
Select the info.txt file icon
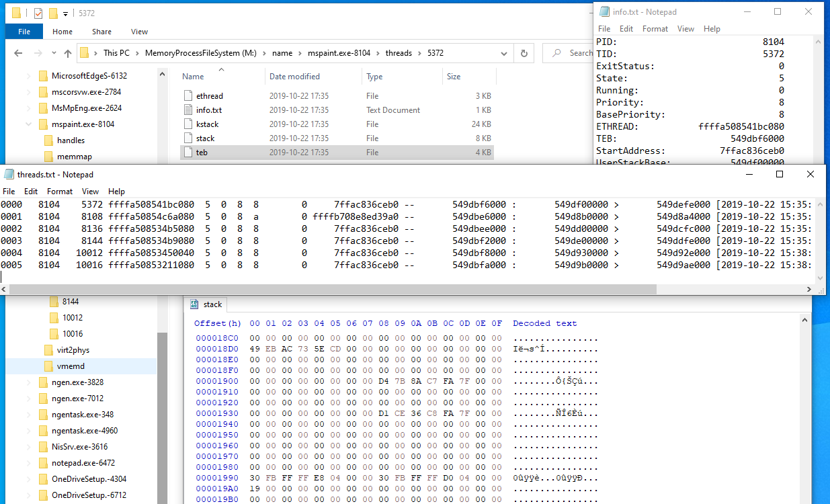click(x=188, y=110)
